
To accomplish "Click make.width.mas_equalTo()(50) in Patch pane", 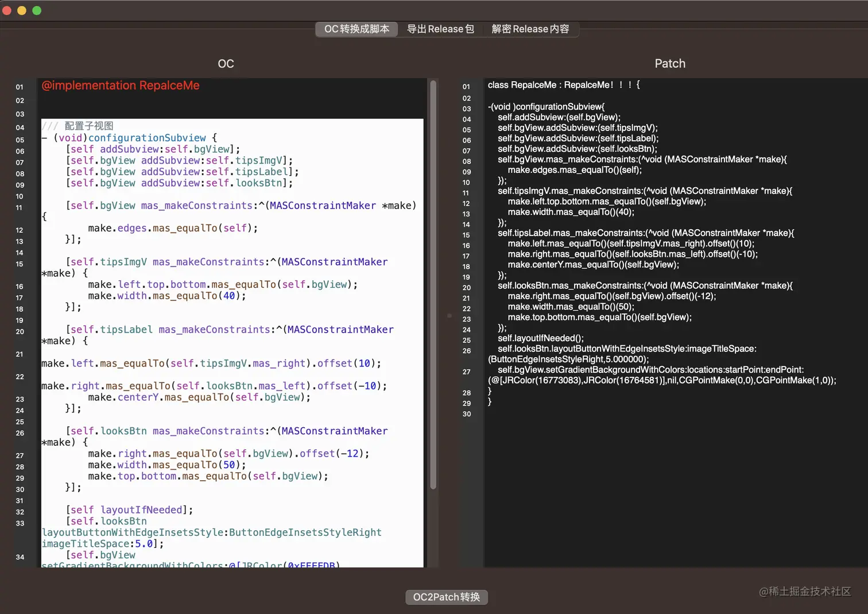I will (x=571, y=307).
